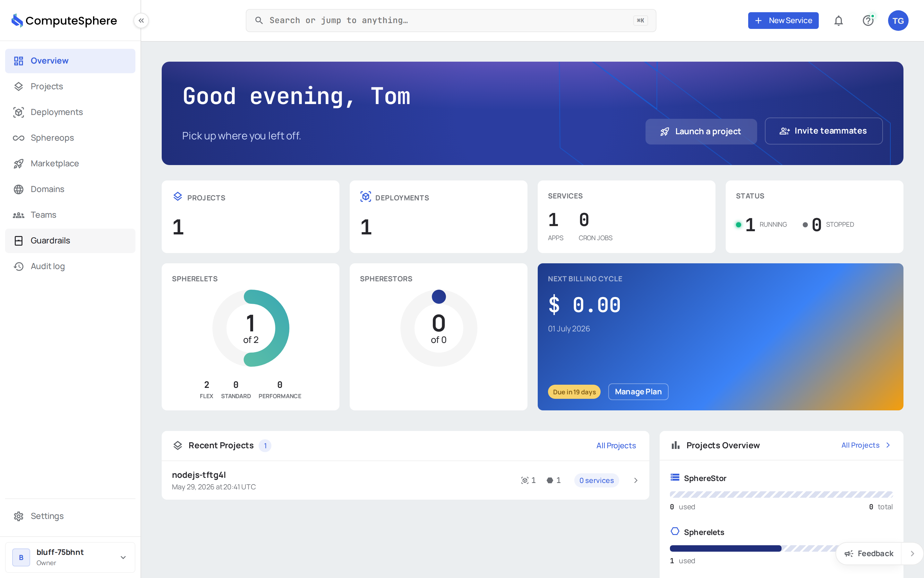Open the Projects menu item
This screenshot has height=578, width=924.
[x=70, y=86]
